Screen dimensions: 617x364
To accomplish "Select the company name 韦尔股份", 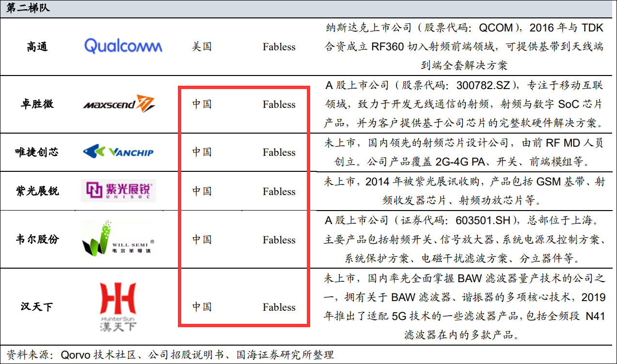I will click(x=37, y=239).
